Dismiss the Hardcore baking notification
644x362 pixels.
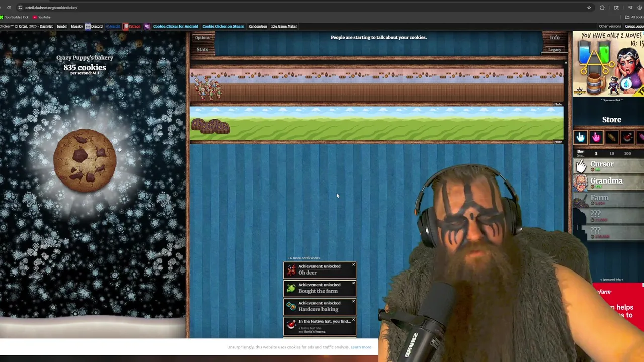pyautogui.click(x=353, y=302)
